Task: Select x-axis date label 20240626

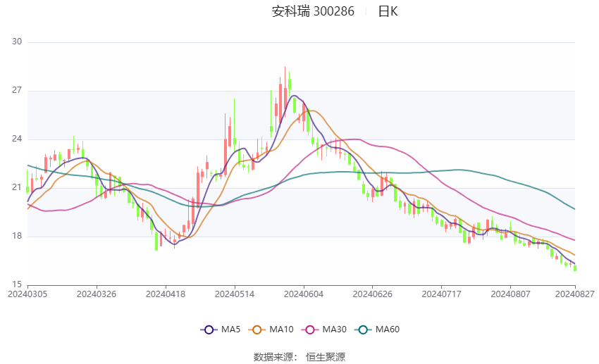Action: (x=373, y=294)
